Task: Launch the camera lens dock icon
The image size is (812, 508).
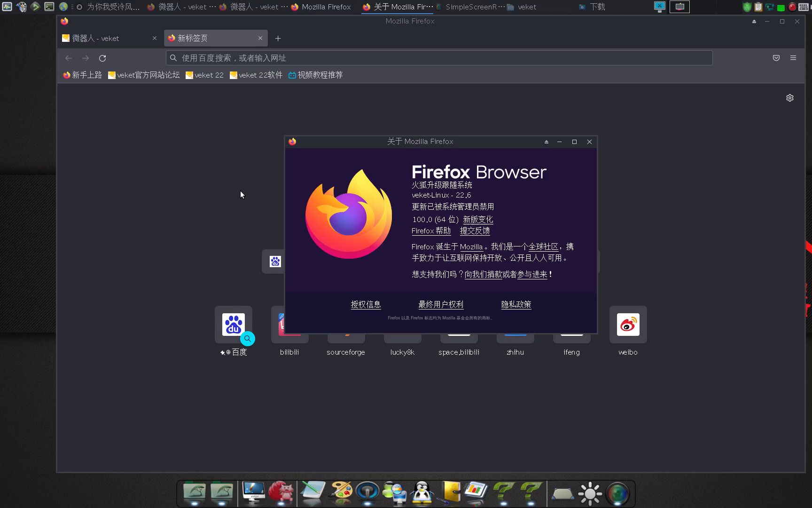Action: click(x=617, y=493)
